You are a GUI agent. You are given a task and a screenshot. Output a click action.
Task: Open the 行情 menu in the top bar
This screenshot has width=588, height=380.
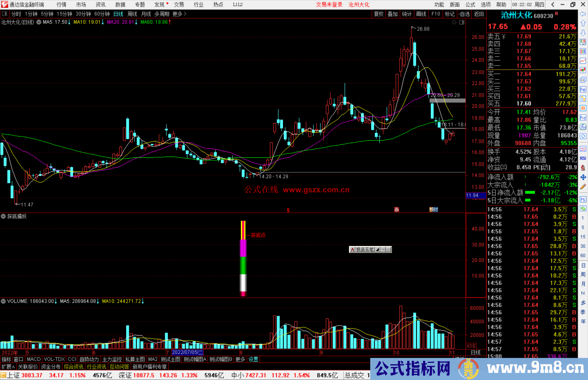(62, 5)
